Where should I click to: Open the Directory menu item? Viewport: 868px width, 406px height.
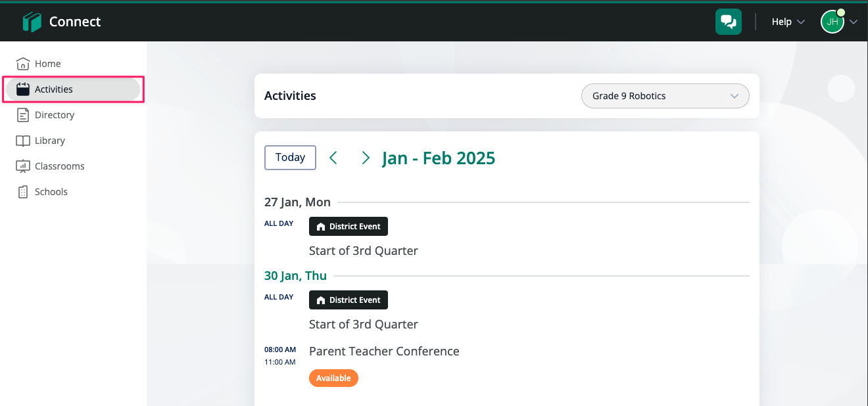point(55,115)
